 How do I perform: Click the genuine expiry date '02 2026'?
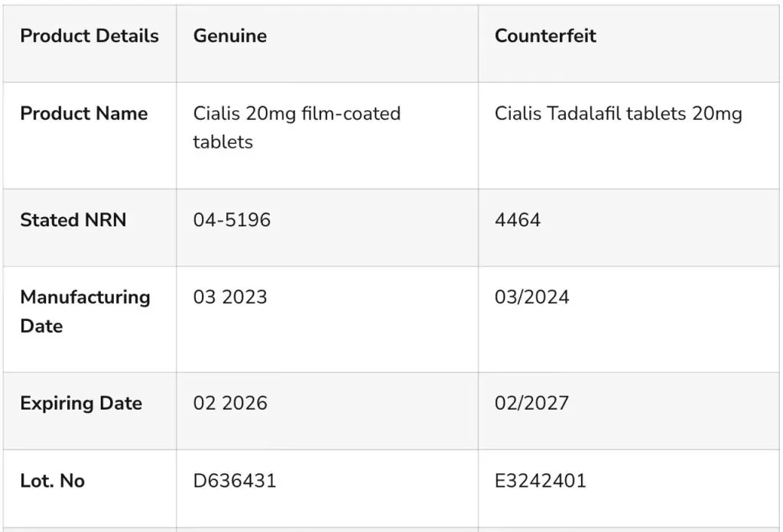click(230, 404)
